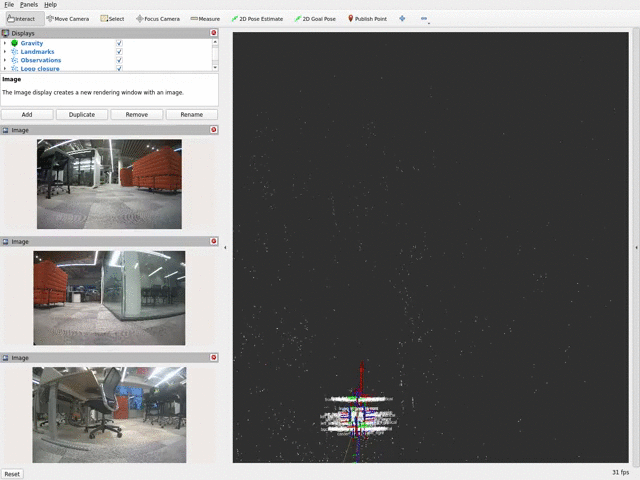This screenshot has height=480, width=640.
Task: Activate the Focus Camera tool
Action: click(158, 19)
